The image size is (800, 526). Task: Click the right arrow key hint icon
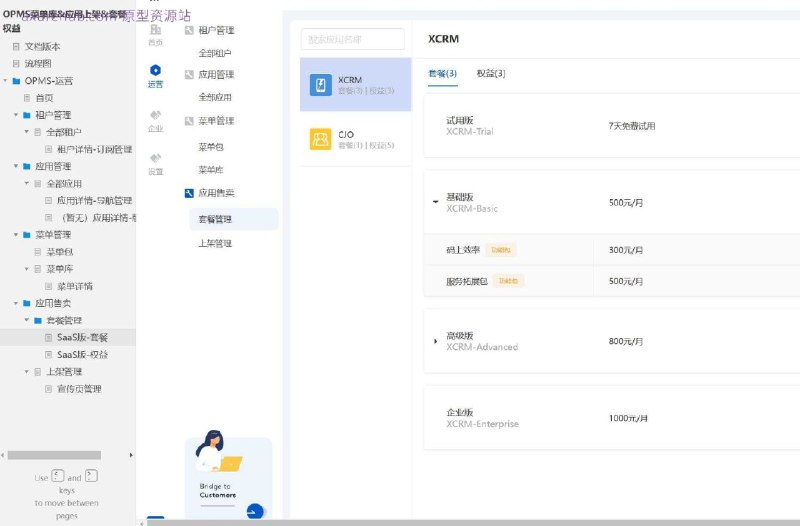click(x=91, y=476)
